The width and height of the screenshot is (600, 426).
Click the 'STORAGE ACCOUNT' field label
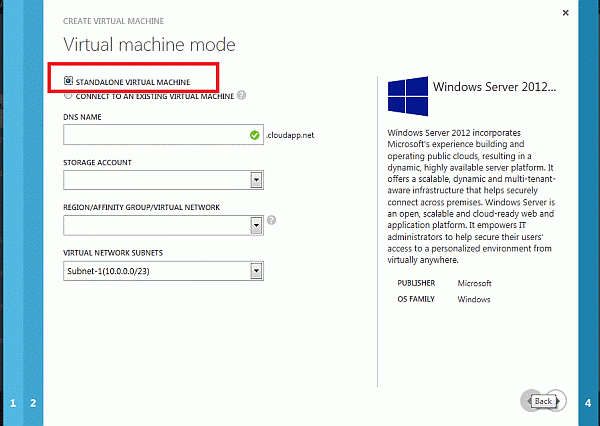(97, 163)
